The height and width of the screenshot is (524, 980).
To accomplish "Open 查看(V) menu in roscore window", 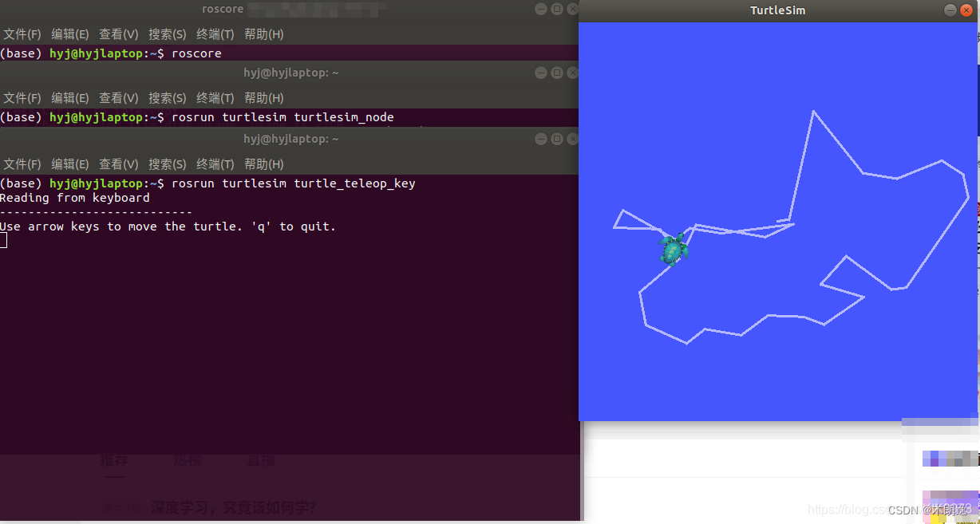I will tap(119, 34).
